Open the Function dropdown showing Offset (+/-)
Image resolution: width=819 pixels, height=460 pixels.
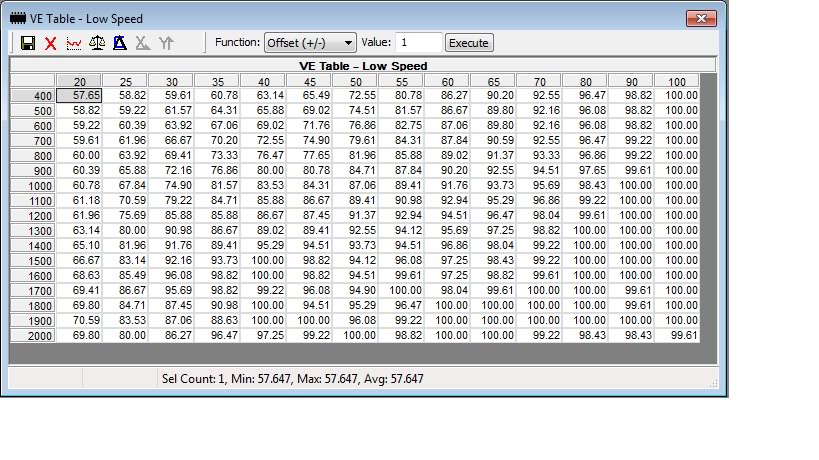pos(310,43)
